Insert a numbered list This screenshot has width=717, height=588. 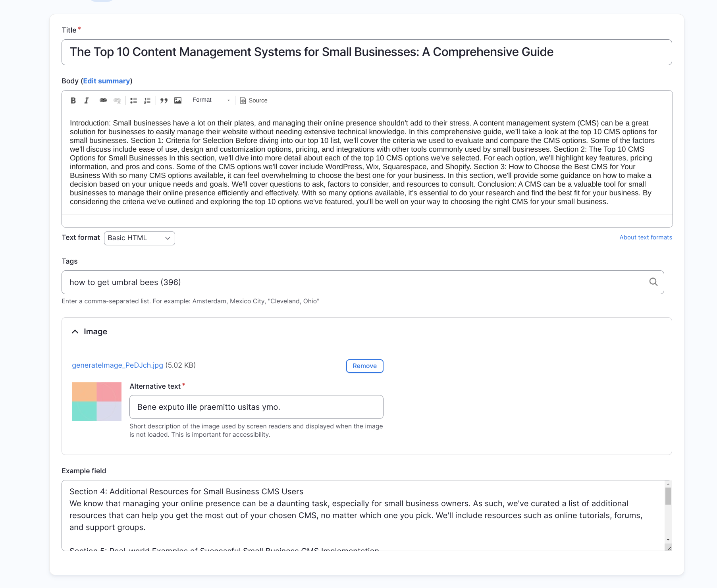tap(147, 100)
